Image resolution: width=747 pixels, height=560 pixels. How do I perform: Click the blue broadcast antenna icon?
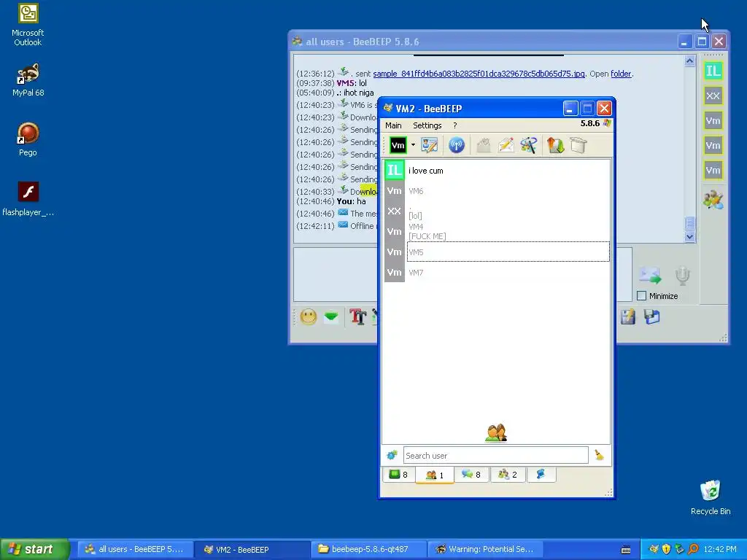tap(457, 145)
